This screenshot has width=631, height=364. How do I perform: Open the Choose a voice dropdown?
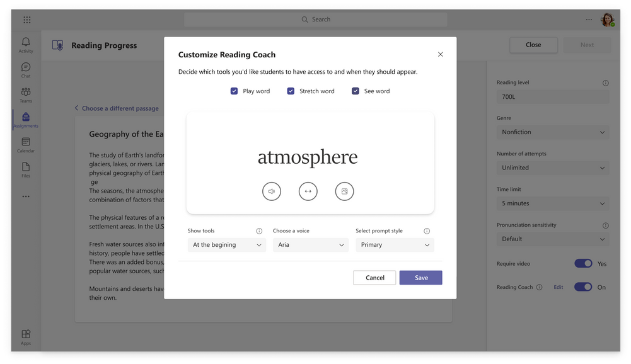tap(311, 245)
